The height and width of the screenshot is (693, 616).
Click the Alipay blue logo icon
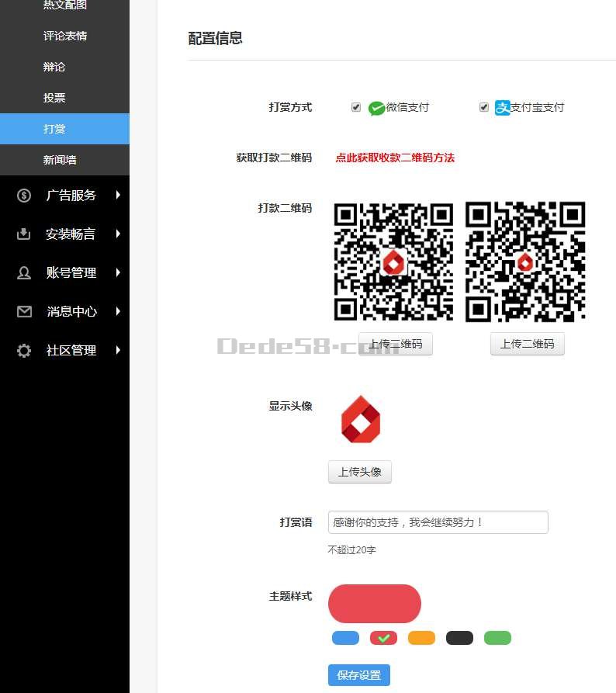[x=503, y=108]
